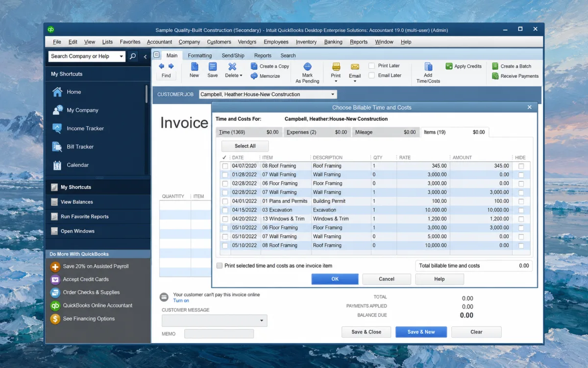Click the Save icon in toolbar

click(213, 67)
